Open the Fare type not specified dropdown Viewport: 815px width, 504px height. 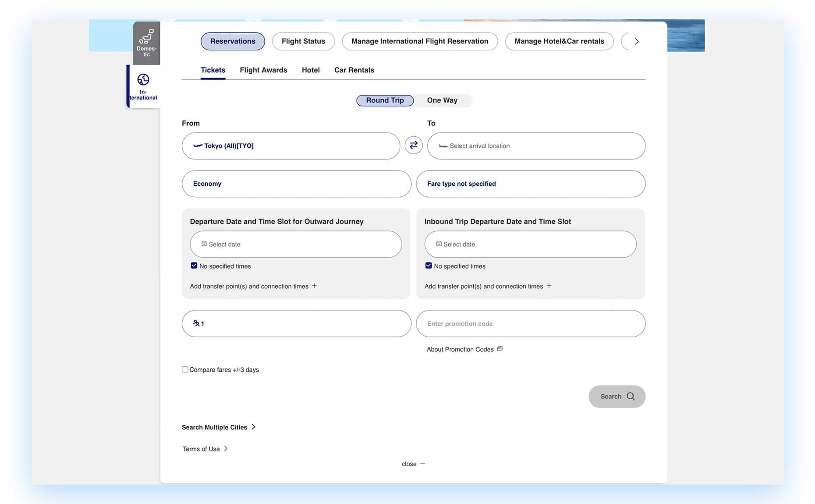530,184
